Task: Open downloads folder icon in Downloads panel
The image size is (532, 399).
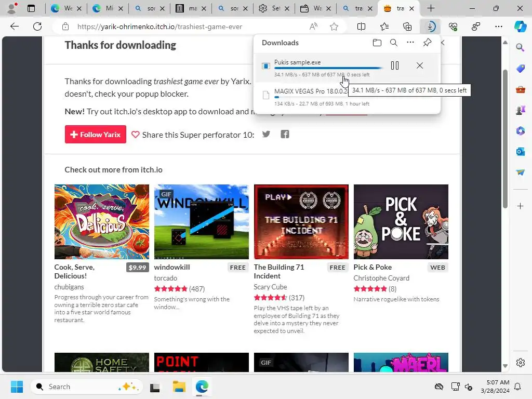Action: click(x=377, y=43)
